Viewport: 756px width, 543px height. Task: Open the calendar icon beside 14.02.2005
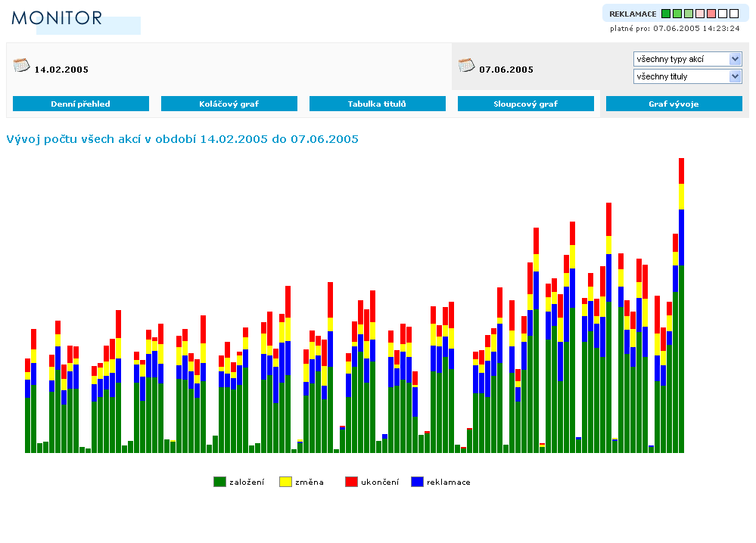(21, 65)
